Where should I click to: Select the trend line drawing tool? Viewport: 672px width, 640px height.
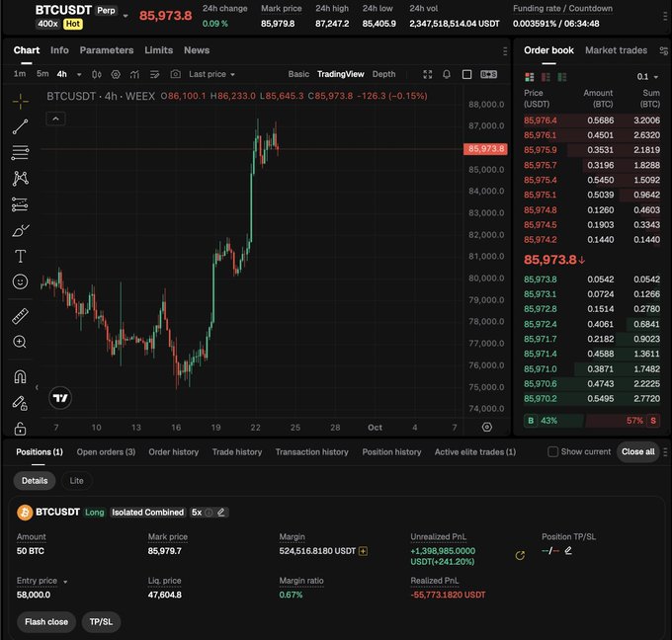[20, 126]
